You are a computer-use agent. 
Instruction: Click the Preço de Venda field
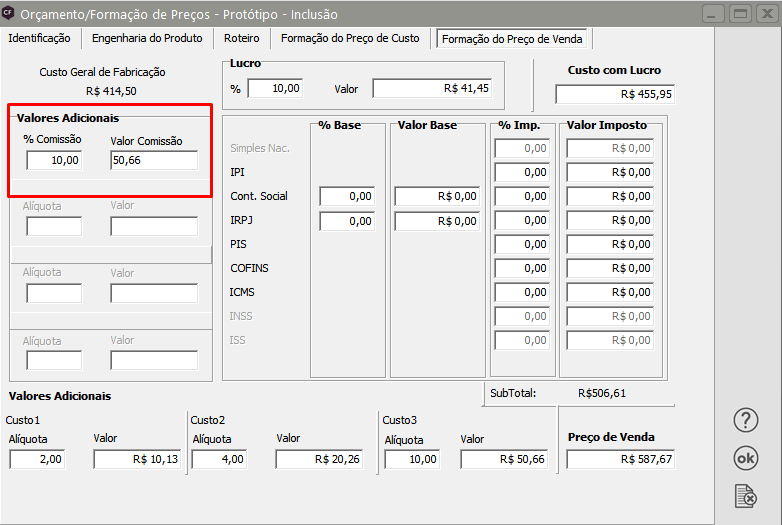(x=621, y=459)
